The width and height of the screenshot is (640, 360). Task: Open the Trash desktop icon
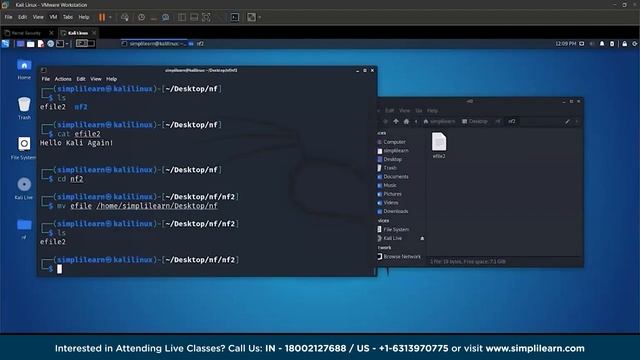(x=24, y=108)
